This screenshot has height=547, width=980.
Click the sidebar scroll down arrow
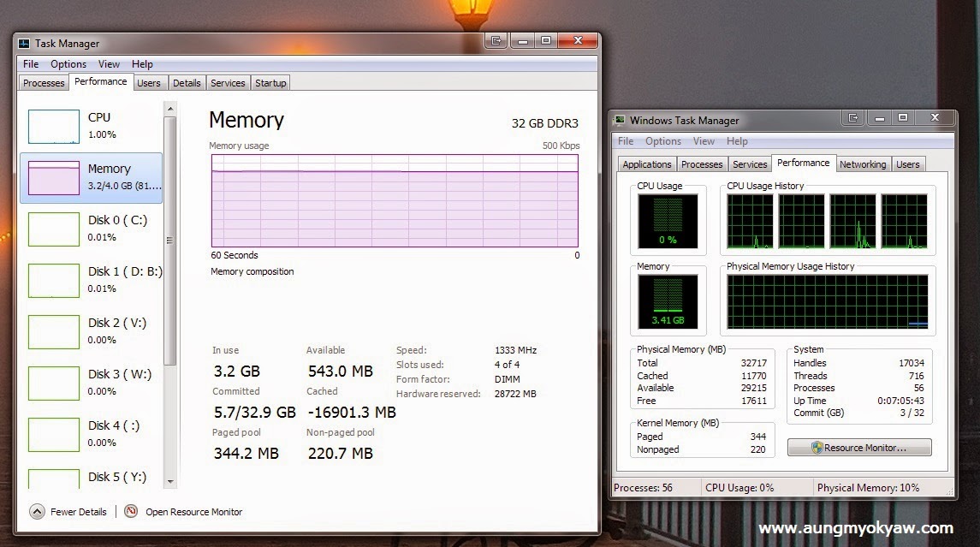(170, 482)
